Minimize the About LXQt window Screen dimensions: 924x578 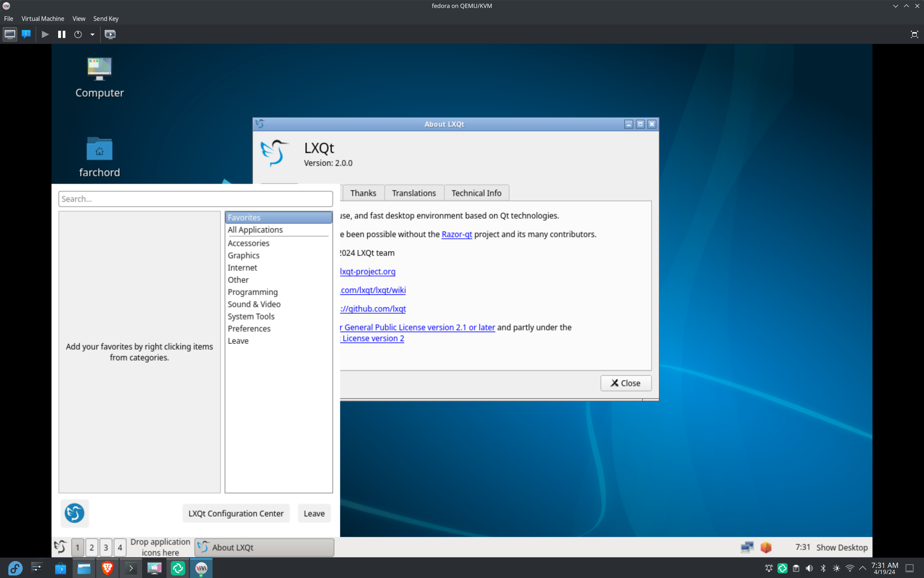(x=628, y=124)
